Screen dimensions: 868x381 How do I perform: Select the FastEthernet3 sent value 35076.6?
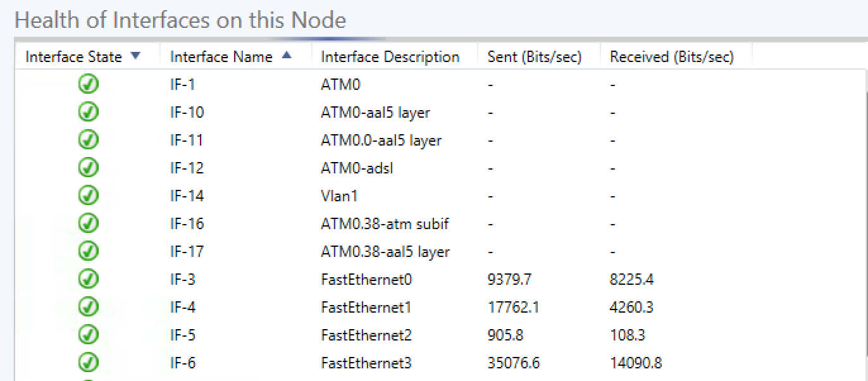[x=513, y=363]
